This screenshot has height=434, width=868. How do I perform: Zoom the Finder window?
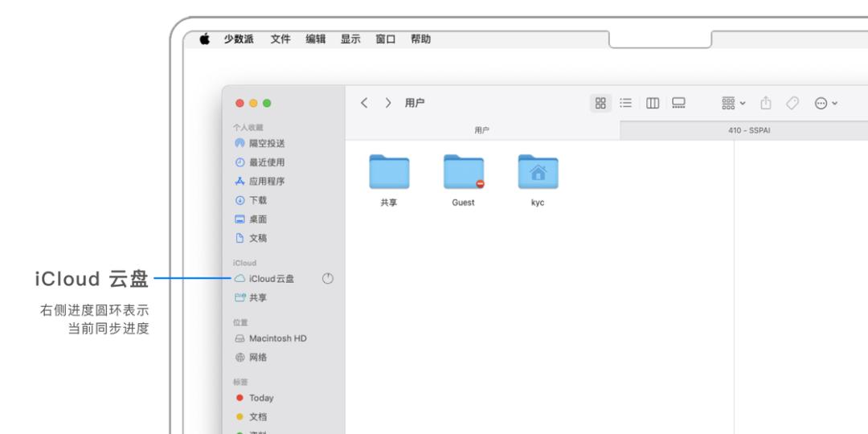[x=267, y=103]
